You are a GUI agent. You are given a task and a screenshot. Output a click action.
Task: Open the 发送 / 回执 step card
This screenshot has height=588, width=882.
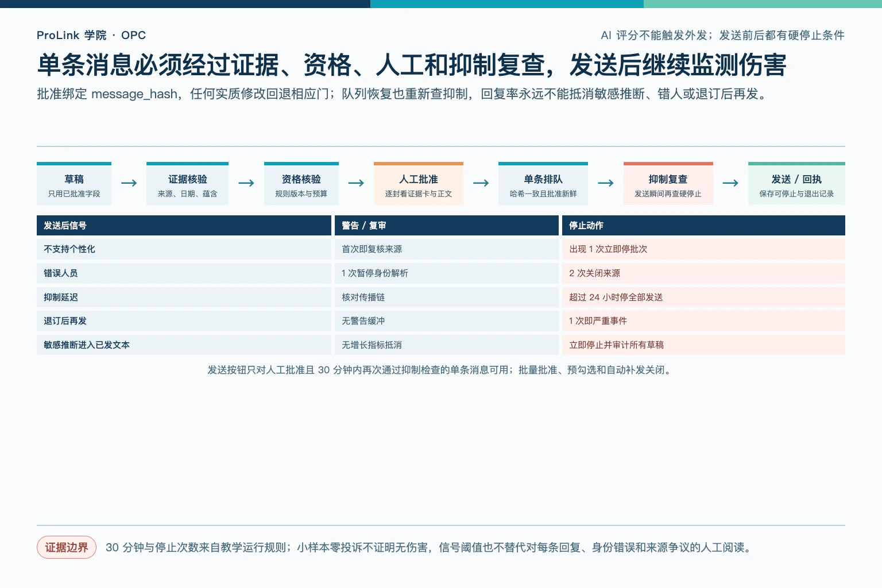[x=796, y=184]
